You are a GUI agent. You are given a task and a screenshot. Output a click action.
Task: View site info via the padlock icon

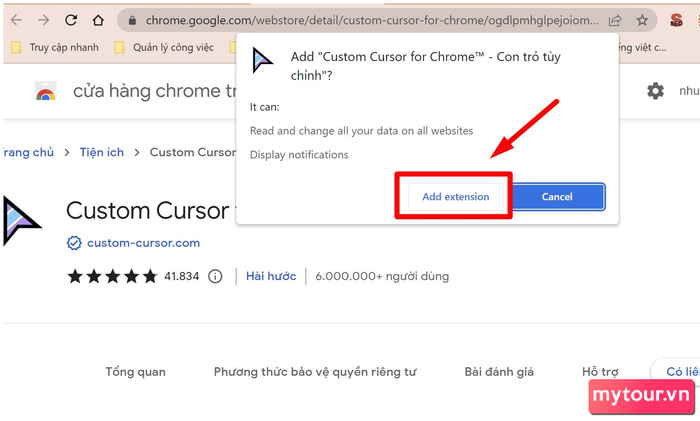point(132,21)
